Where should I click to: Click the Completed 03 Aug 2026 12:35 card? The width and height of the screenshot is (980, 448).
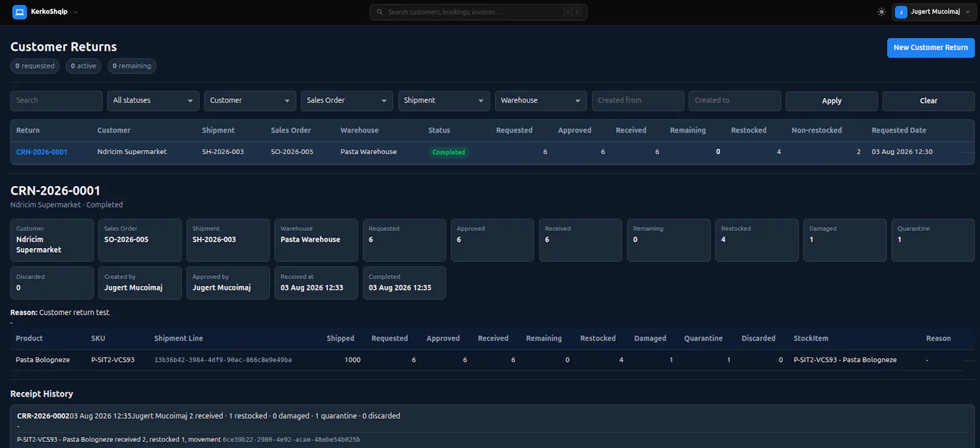[404, 283]
